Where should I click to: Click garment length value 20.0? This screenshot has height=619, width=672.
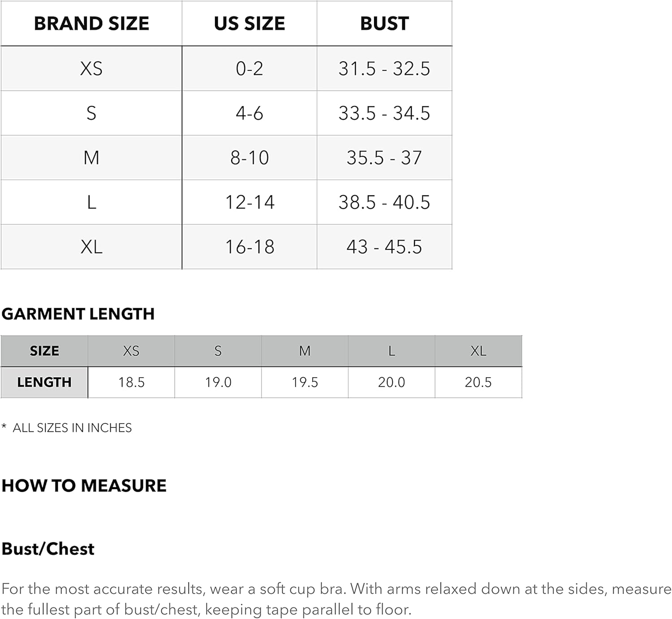click(x=392, y=382)
